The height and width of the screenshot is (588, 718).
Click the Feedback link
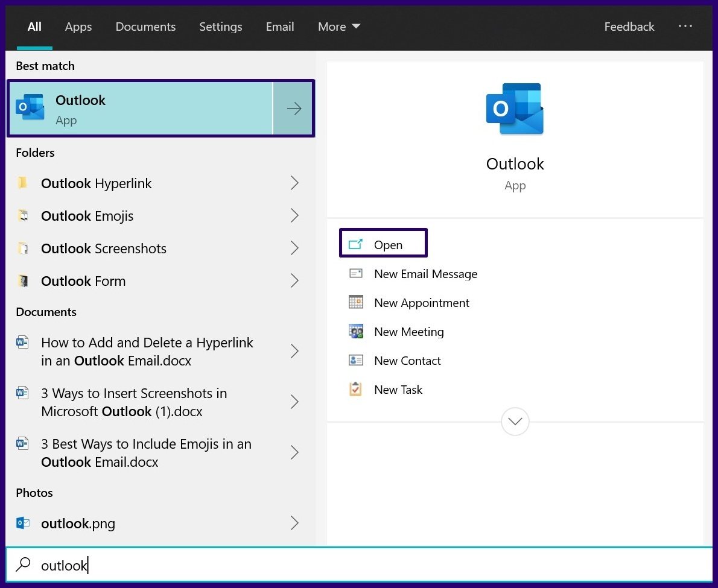[629, 27]
